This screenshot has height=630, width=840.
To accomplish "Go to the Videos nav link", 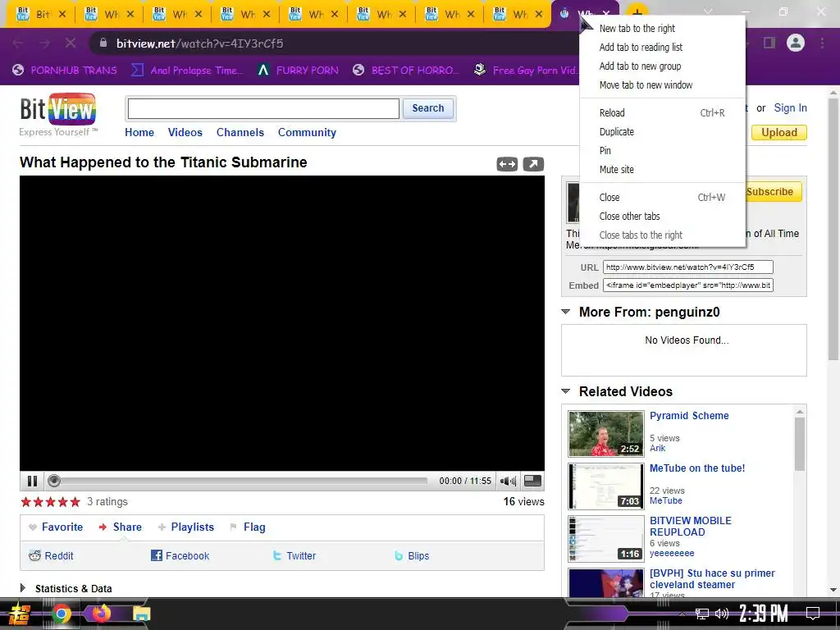I will coord(185,132).
